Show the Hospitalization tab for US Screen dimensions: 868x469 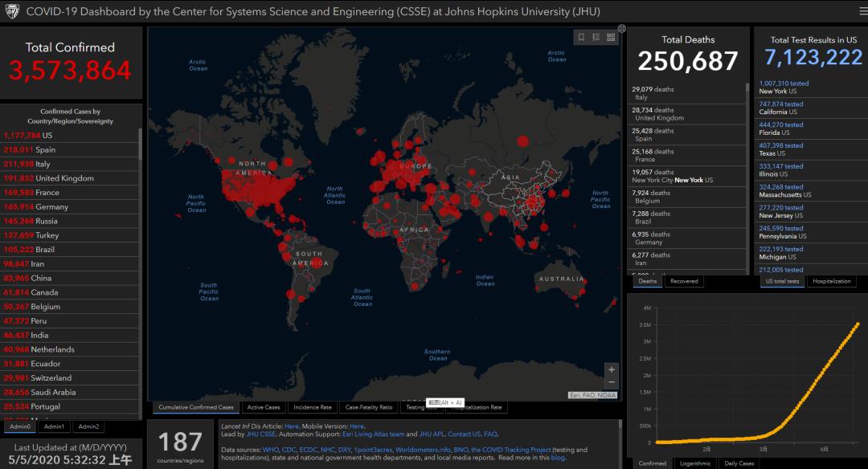(x=831, y=281)
